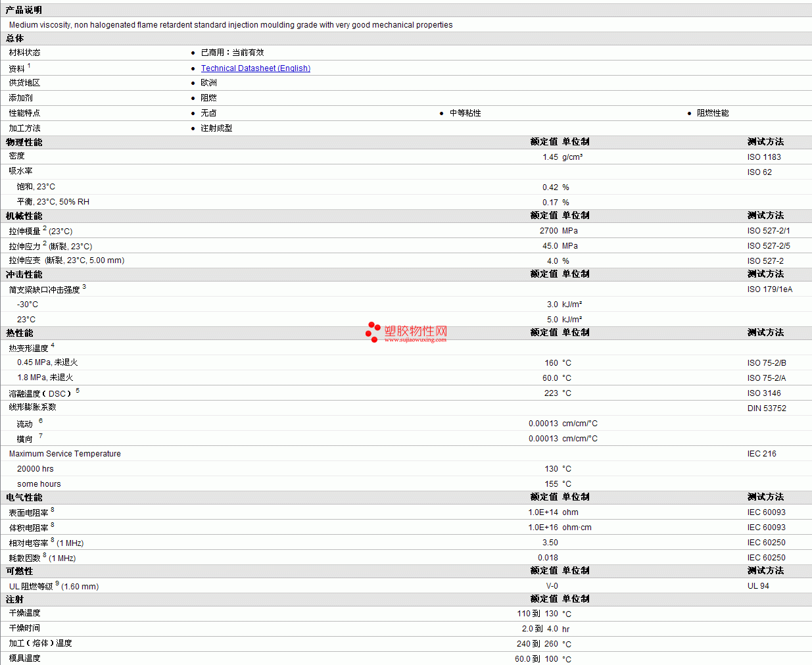Select the 23°C impact value 5.0
The height and width of the screenshot is (665, 812).
point(552,320)
